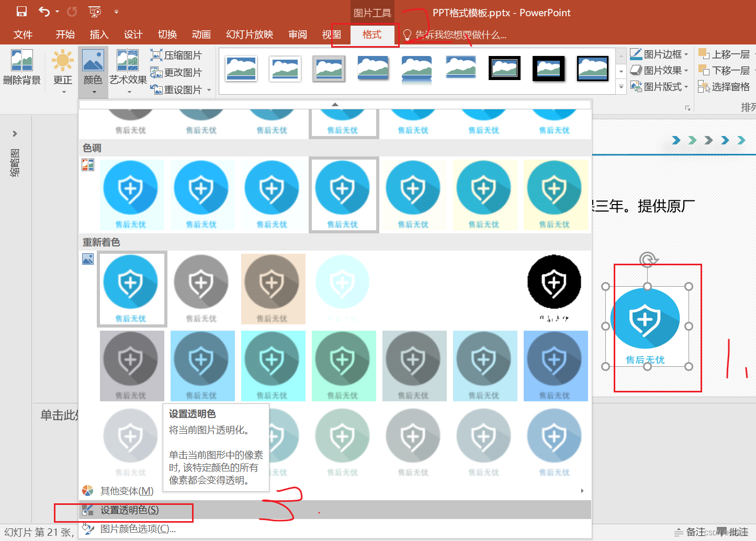Click the rotate handle above selected picture
This screenshot has width=756, height=541.
[648, 260]
